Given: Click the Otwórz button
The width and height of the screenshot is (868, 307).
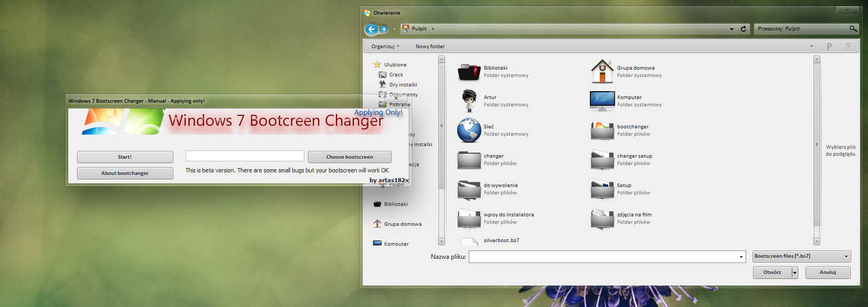Looking at the screenshot, I should coord(772,272).
